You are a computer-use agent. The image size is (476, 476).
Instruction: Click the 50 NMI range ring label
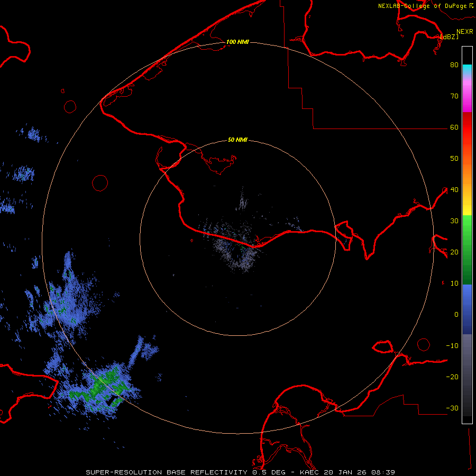point(237,140)
